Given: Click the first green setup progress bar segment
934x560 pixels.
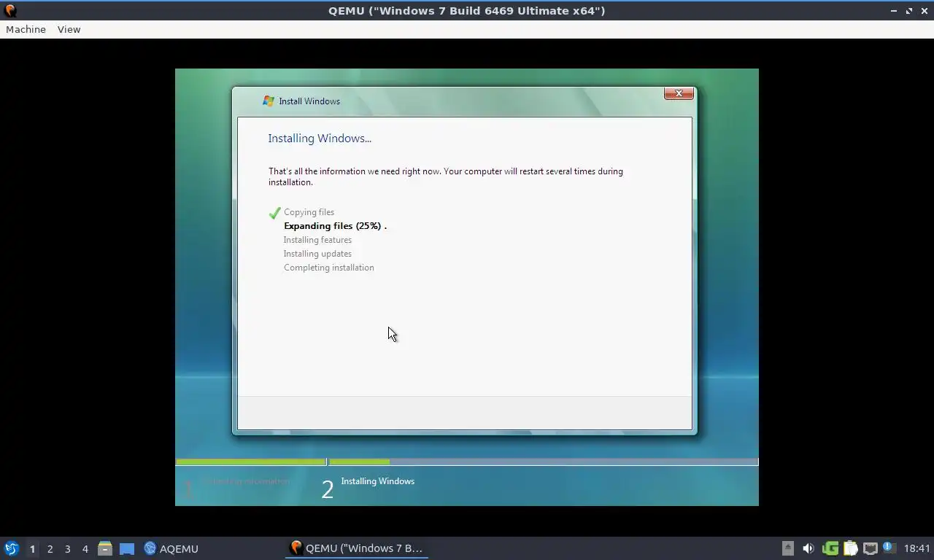Looking at the screenshot, I should click(251, 462).
